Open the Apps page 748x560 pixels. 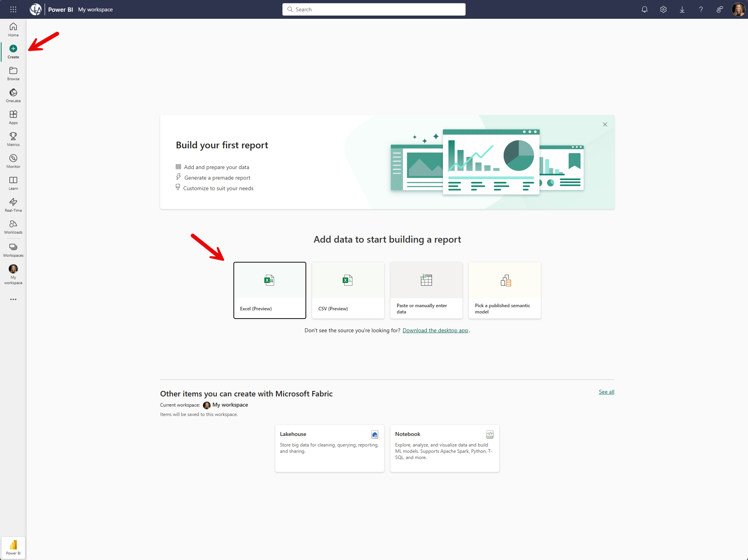13,117
